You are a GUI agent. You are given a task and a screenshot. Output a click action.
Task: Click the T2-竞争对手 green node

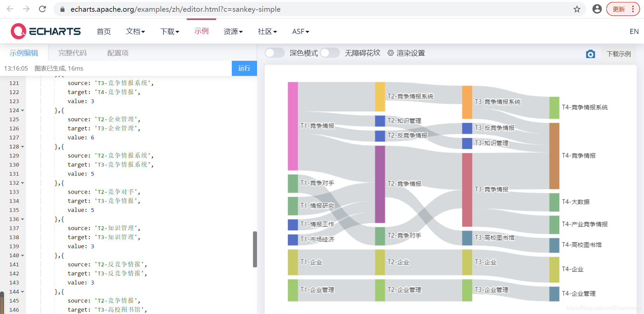click(380, 236)
